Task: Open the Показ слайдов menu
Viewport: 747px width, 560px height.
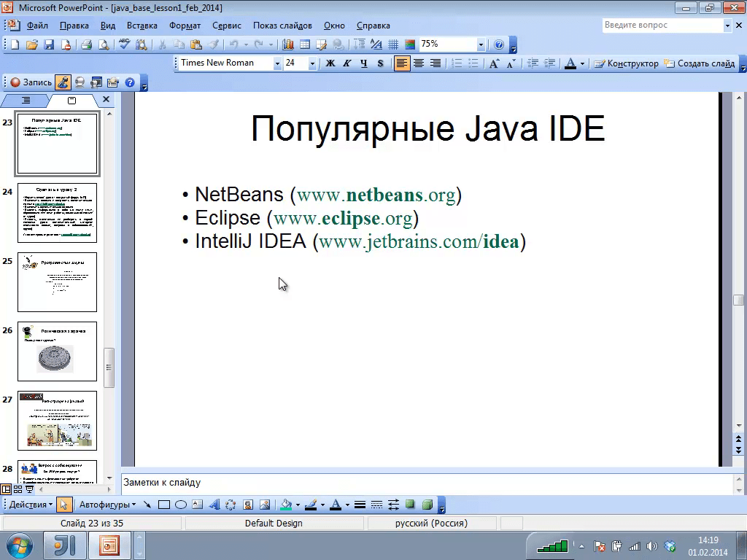Action: [282, 26]
